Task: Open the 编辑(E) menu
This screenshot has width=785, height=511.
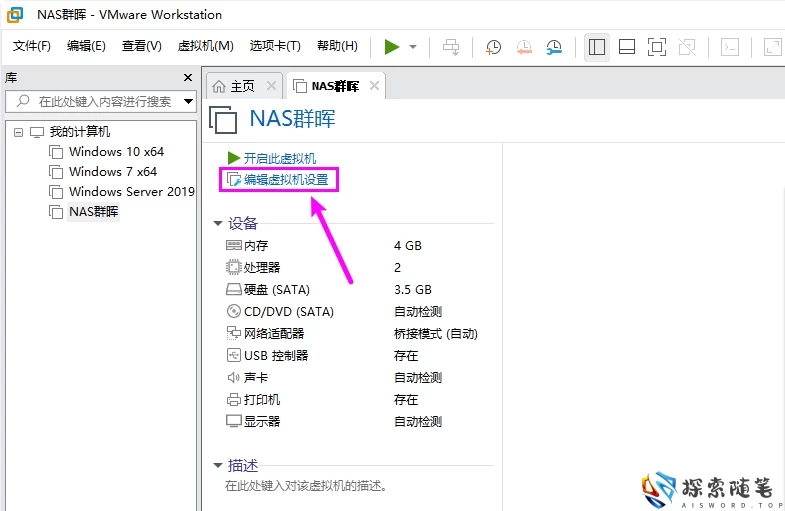Action: tap(86, 46)
